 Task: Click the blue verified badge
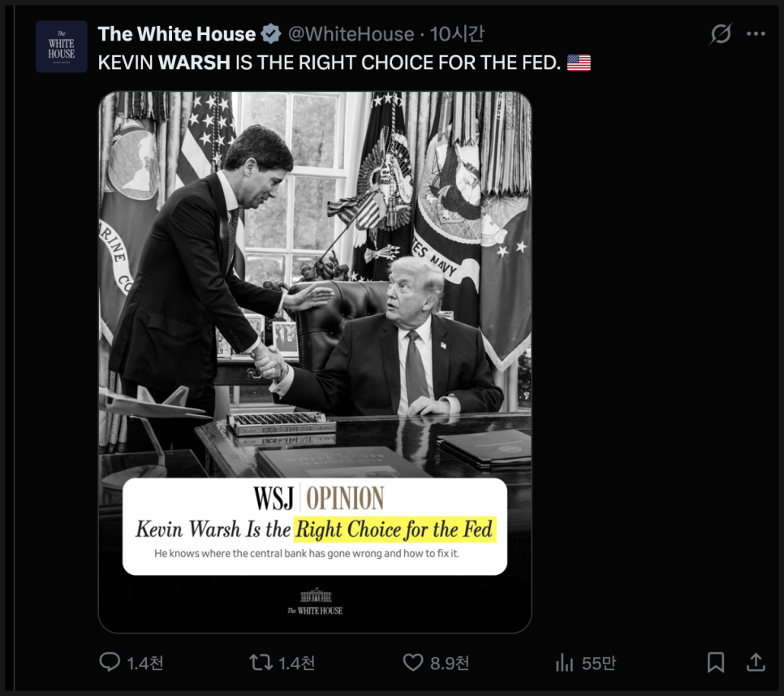pos(271,34)
